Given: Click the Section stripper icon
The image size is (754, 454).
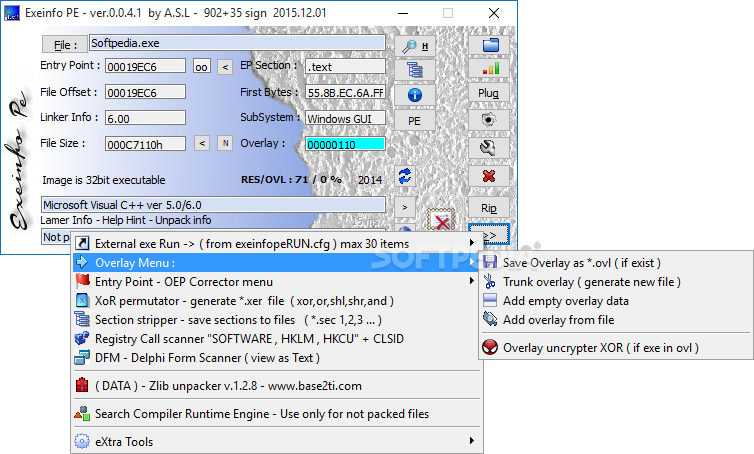Looking at the screenshot, I should pyautogui.click(x=82, y=319).
